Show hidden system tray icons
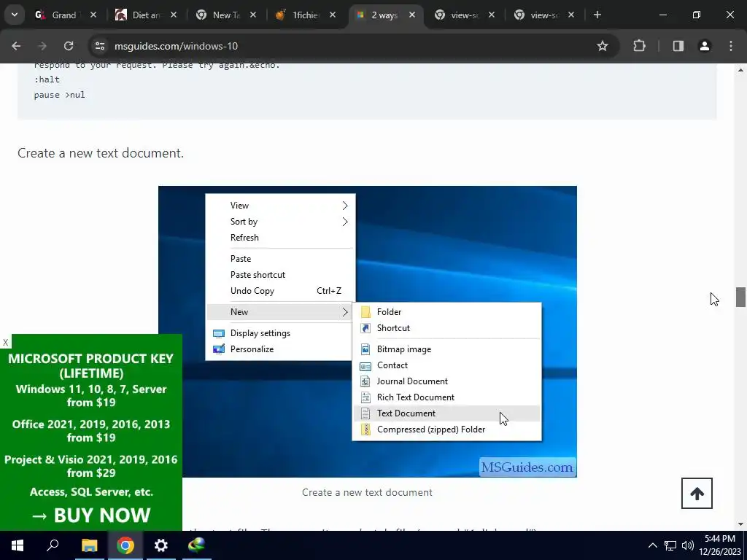 [653, 545]
